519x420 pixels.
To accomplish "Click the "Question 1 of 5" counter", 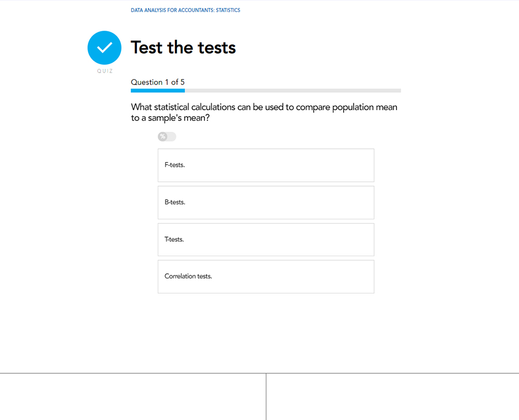I will [x=158, y=82].
